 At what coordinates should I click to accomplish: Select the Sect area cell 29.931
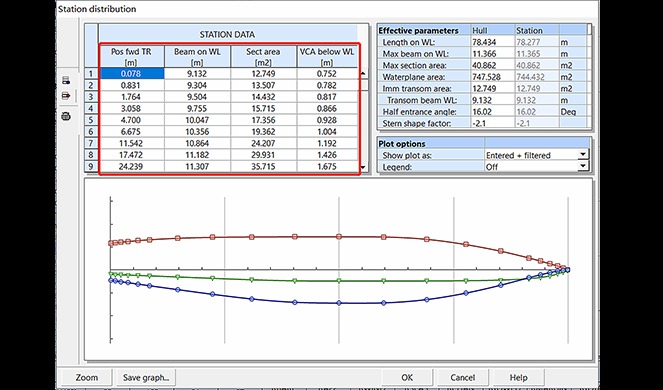pyautogui.click(x=264, y=155)
